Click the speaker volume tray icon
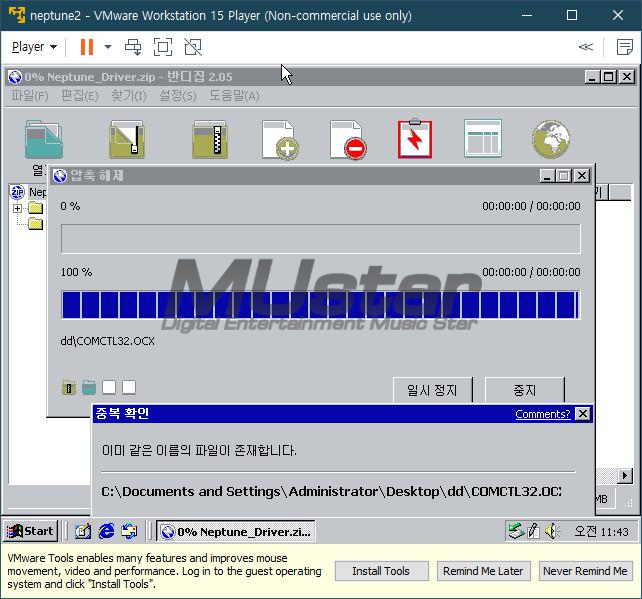The width and height of the screenshot is (642, 599). [x=552, y=531]
